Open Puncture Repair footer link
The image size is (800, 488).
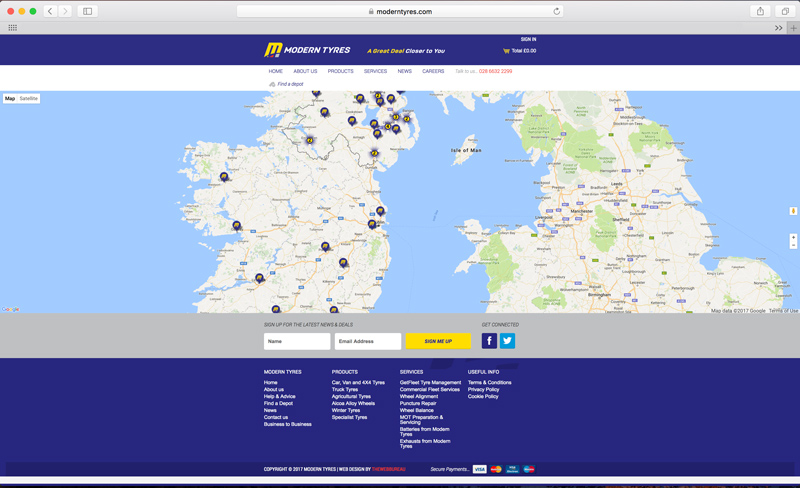click(x=418, y=403)
